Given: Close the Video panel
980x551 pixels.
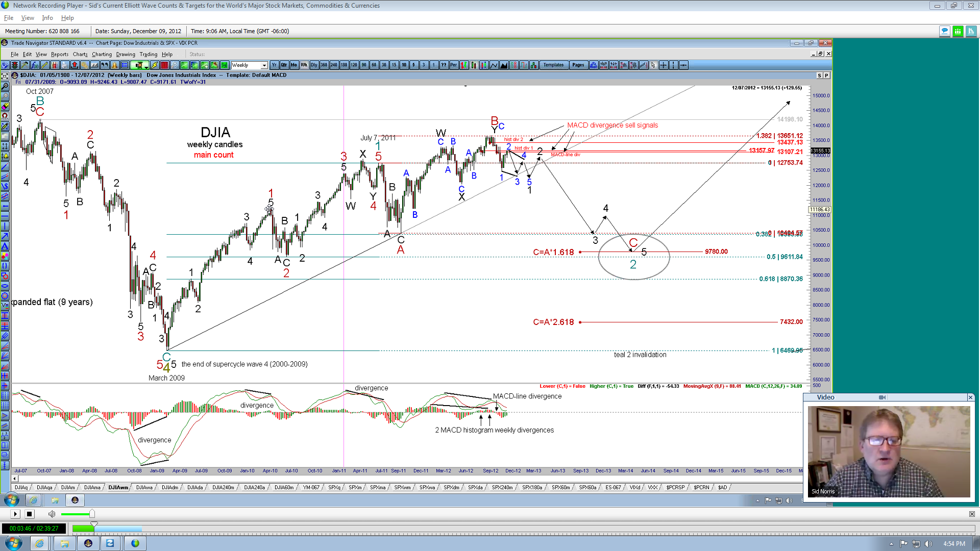Looking at the screenshot, I should click(970, 397).
